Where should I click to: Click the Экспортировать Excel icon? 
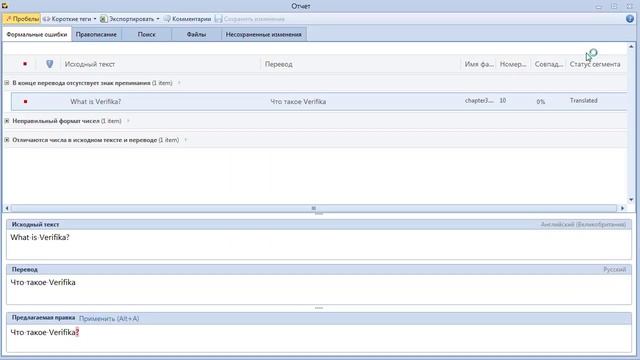(104, 19)
